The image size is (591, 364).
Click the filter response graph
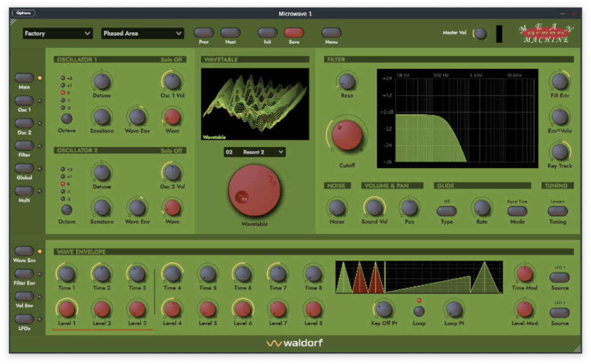458,119
